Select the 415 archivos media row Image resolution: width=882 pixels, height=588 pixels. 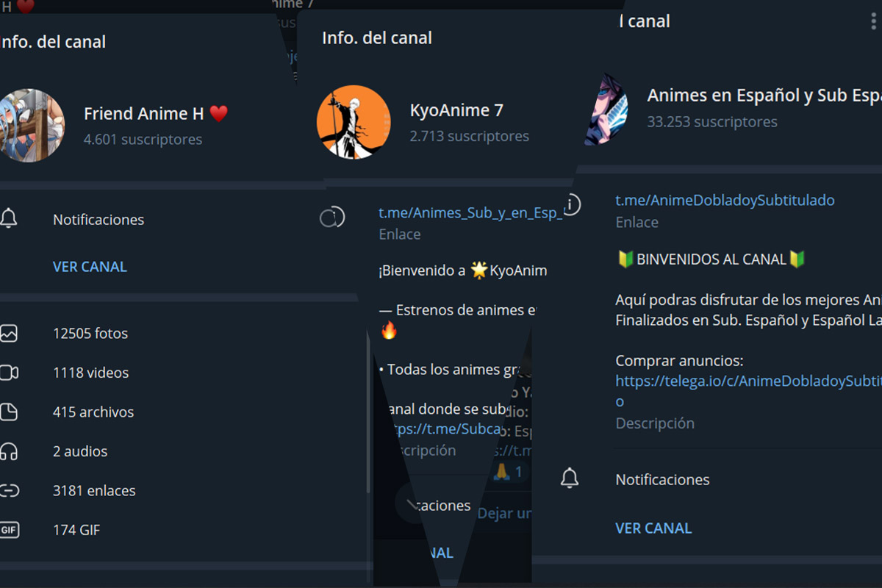(184, 412)
